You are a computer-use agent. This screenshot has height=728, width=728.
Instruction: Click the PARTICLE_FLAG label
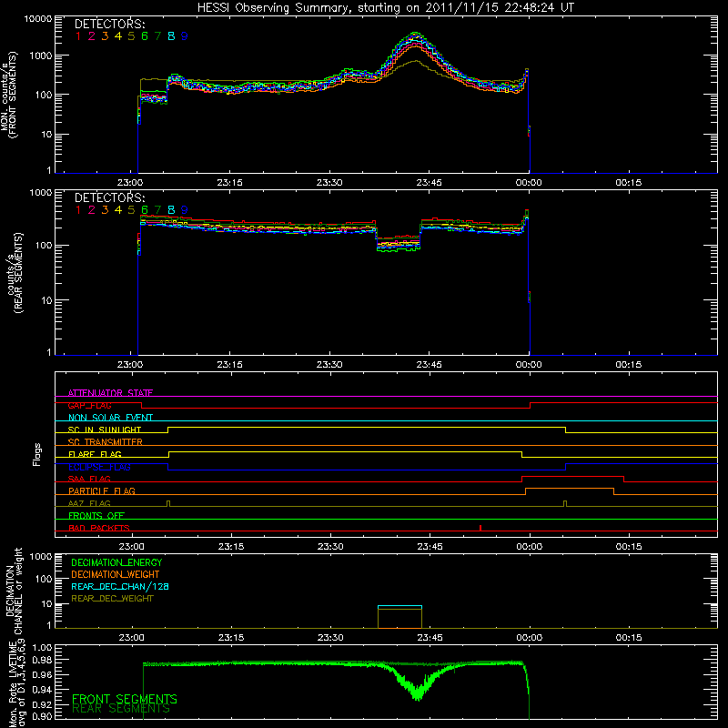102,490
